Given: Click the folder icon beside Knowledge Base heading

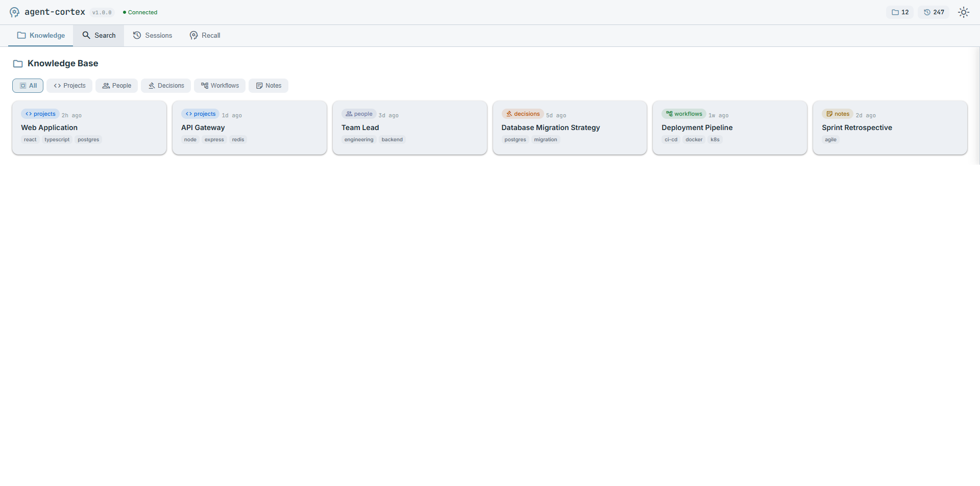Looking at the screenshot, I should click(18, 63).
